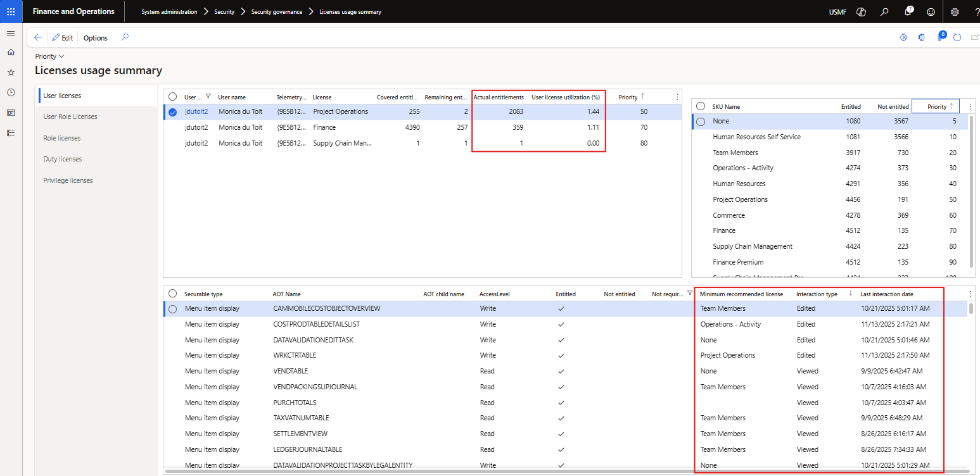Open Recent clock icon in sidebar
The width and height of the screenshot is (980, 476).
coord(11,92)
